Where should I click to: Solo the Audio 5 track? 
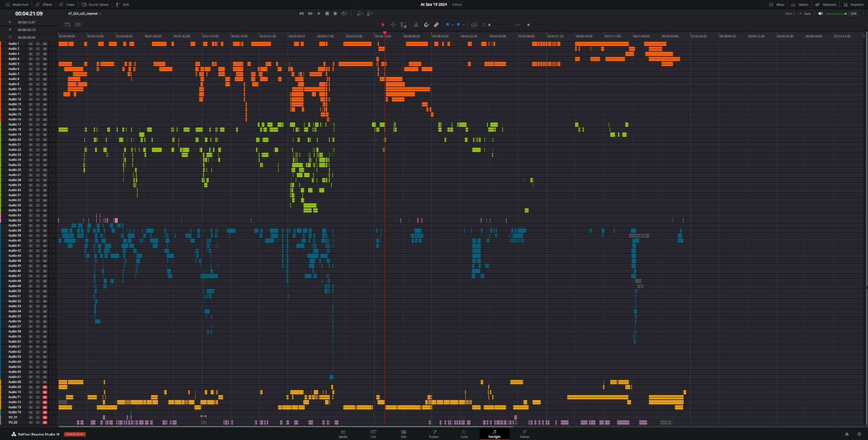pos(38,64)
